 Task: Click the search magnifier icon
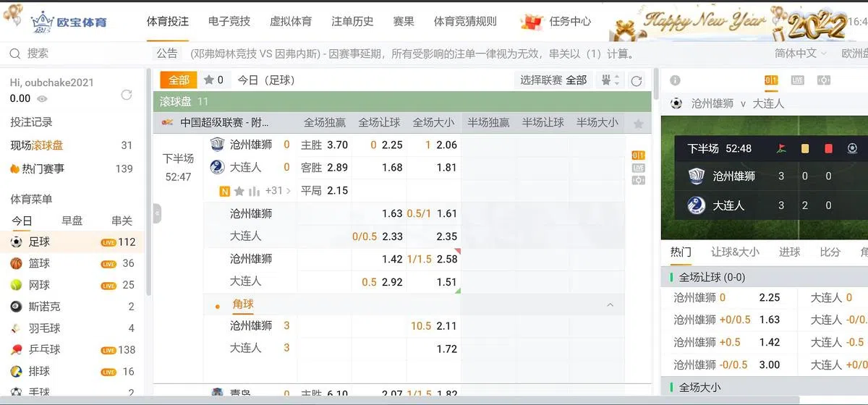point(14,54)
